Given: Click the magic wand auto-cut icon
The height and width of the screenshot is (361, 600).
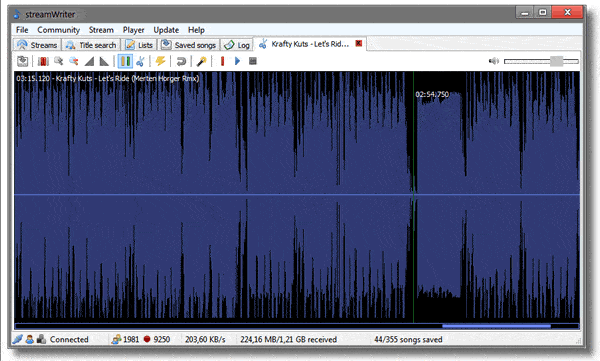Looking at the screenshot, I should pyautogui.click(x=202, y=61).
